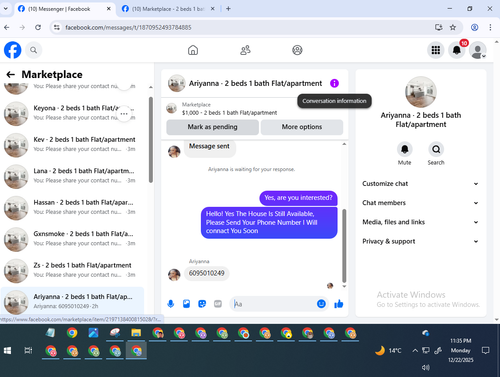The height and width of the screenshot is (377, 500).
Task: Open the purple Conversation information icon
Action: (334, 83)
